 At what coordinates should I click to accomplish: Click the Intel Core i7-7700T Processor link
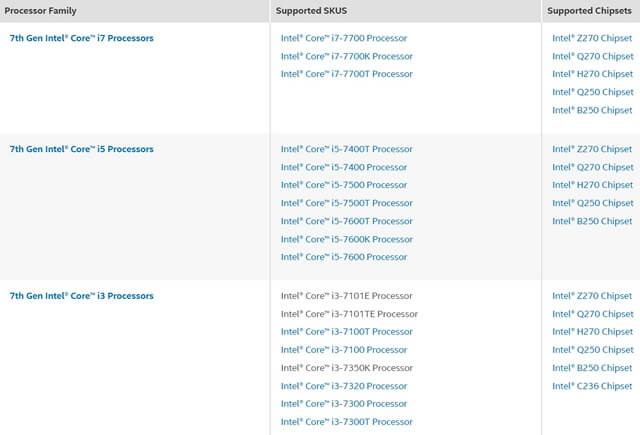346,74
